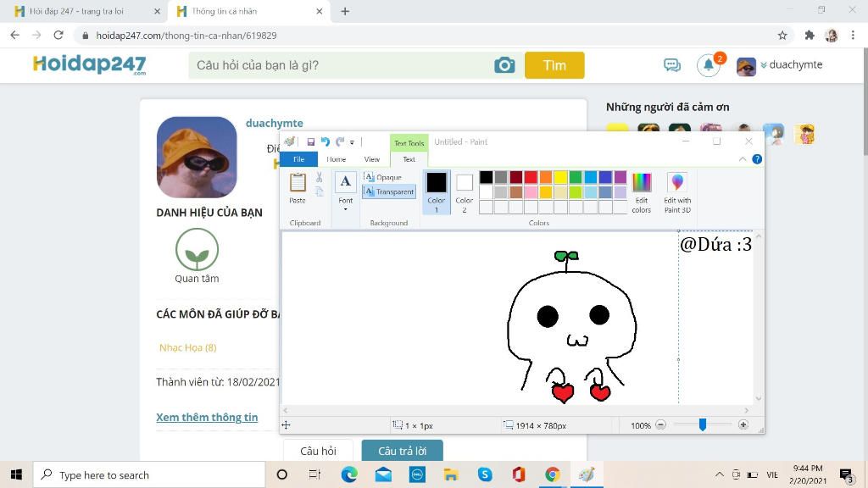
Task: Open Chrome menu three dots
Action: tap(853, 36)
